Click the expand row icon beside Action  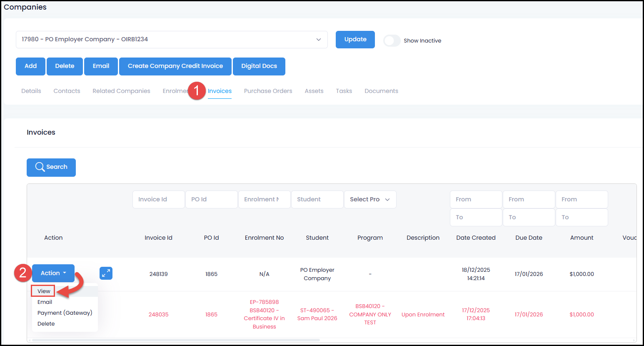[x=106, y=273]
